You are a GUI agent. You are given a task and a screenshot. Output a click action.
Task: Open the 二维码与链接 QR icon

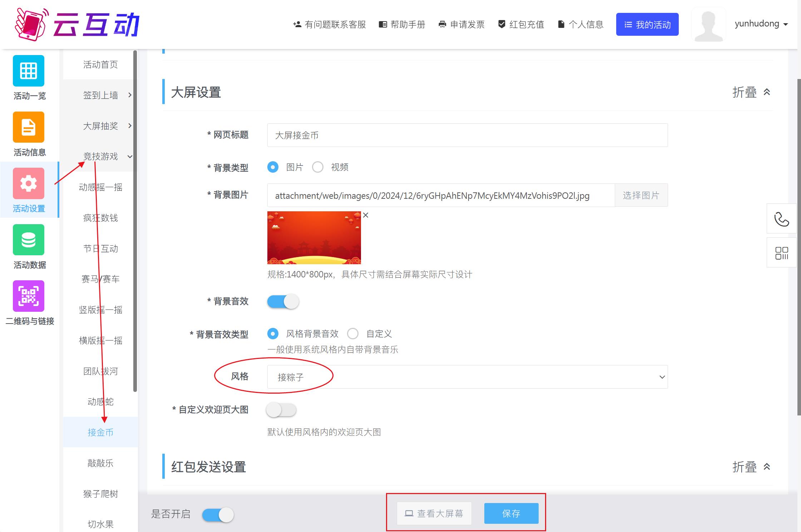tap(29, 296)
